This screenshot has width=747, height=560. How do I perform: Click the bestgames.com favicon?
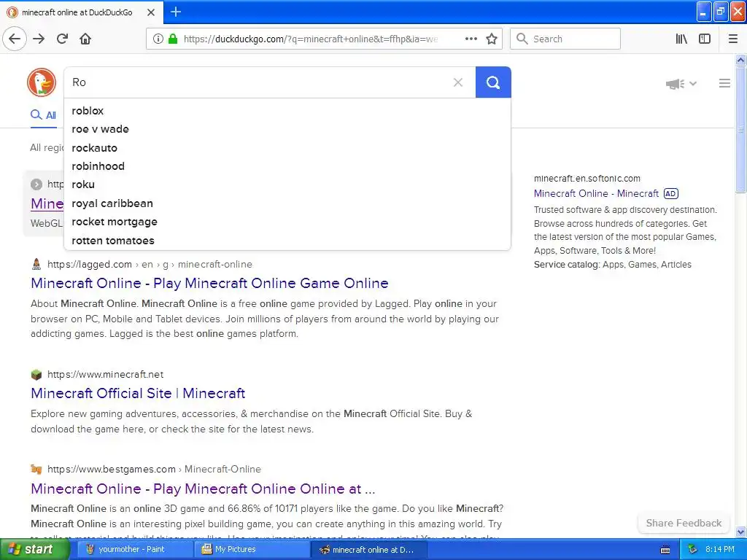coord(36,469)
